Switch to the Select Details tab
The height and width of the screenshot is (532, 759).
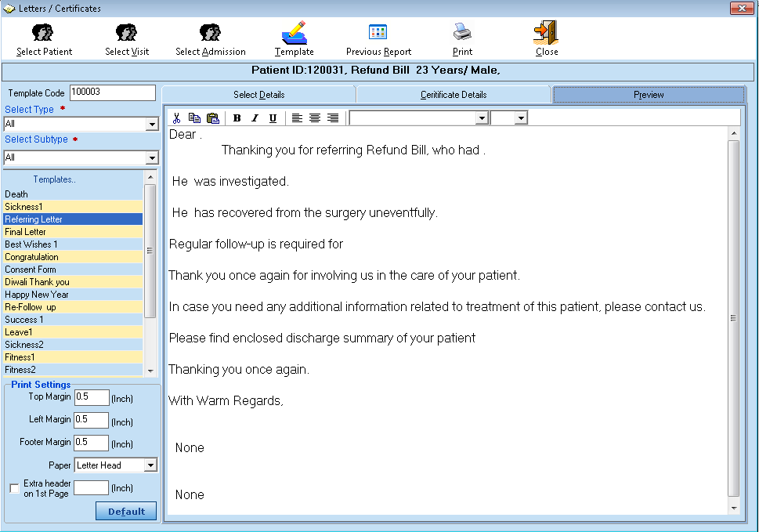click(x=259, y=94)
